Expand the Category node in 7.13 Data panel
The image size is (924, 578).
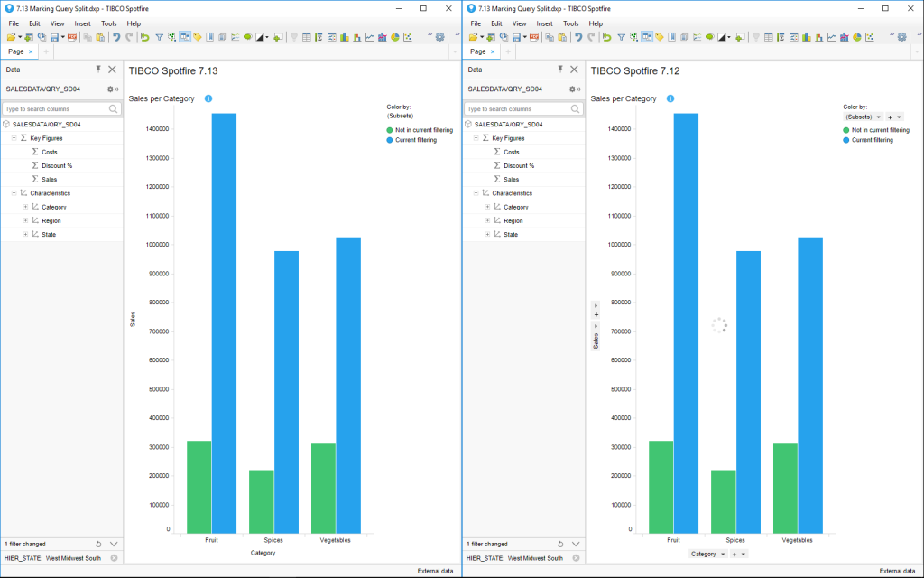click(x=25, y=207)
